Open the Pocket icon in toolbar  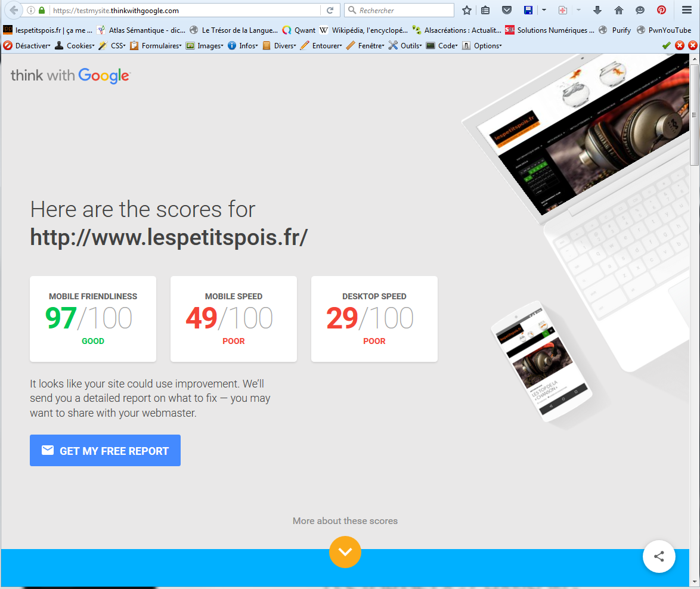tap(507, 10)
